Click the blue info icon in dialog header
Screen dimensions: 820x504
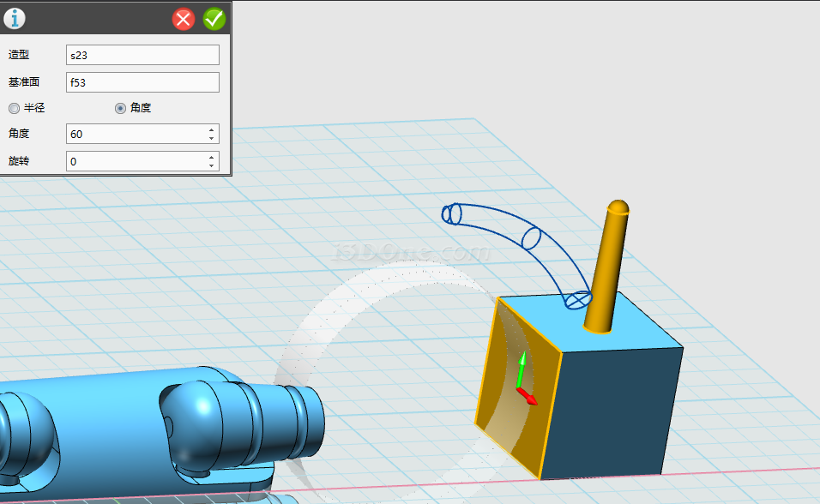15,18
